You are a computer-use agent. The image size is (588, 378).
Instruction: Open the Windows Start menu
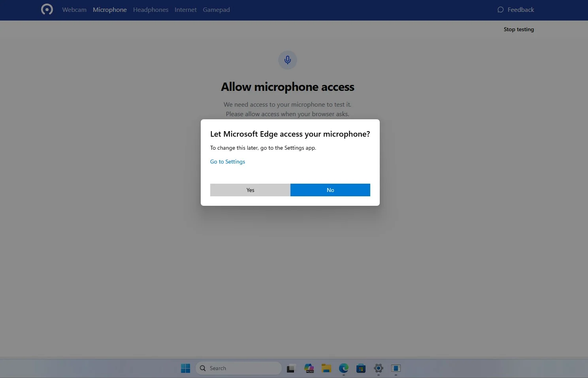[x=185, y=368]
